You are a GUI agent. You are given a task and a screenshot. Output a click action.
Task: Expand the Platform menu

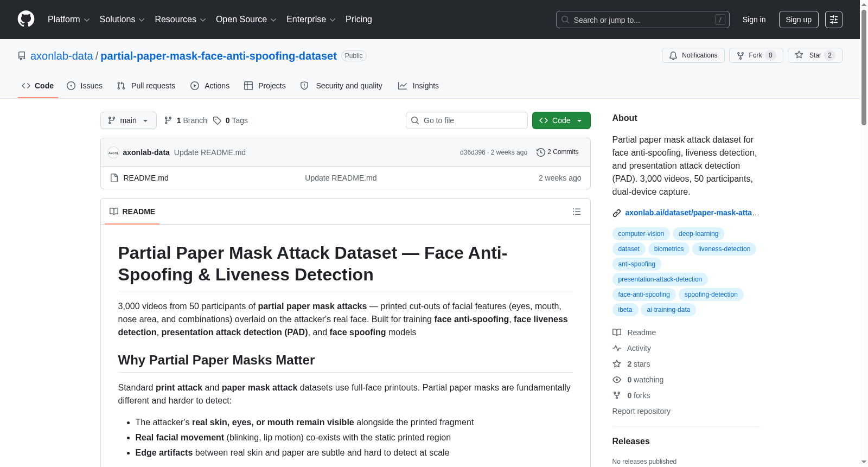point(68,20)
